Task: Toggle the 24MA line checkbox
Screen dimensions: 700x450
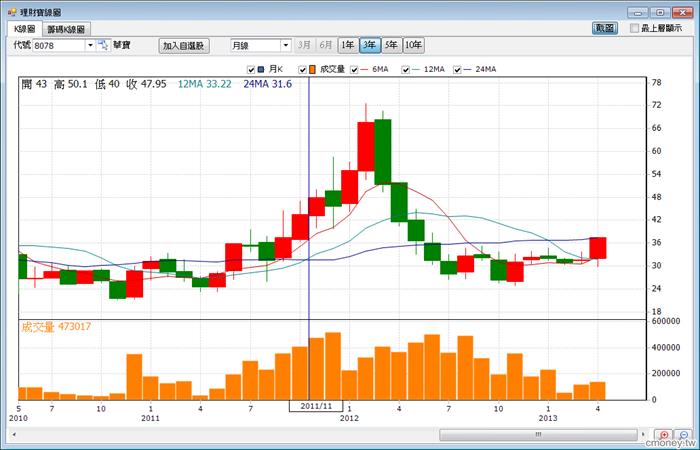Action: coord(457,70)
